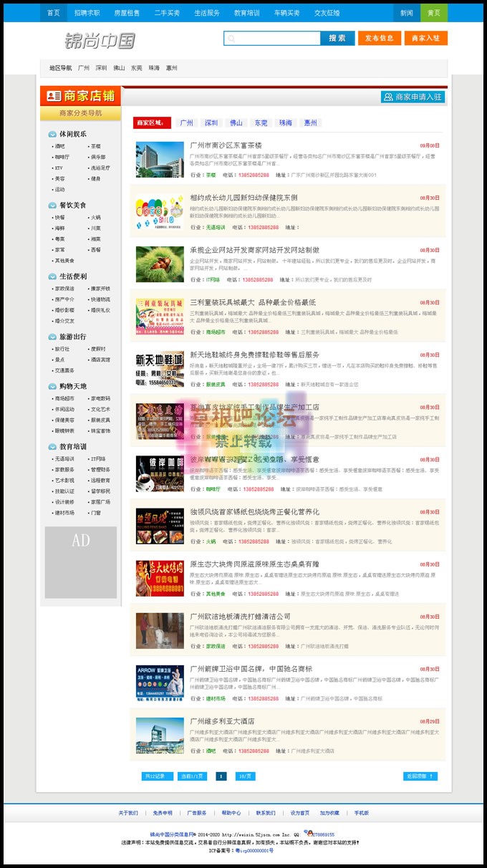Screen dimensions: 487x868
Task: Click the 商家申请入驻 people icon
Action: (x=388, y=97)
